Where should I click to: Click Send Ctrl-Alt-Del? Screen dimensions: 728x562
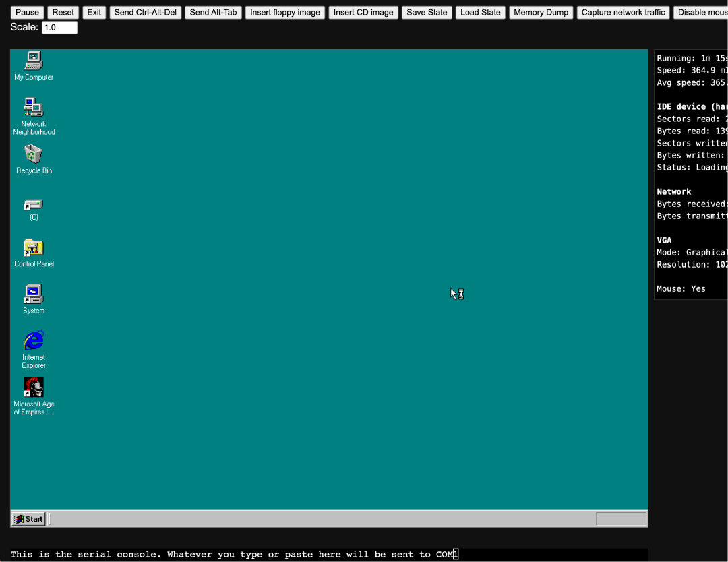pyautogui.click(x=146, y=13)
